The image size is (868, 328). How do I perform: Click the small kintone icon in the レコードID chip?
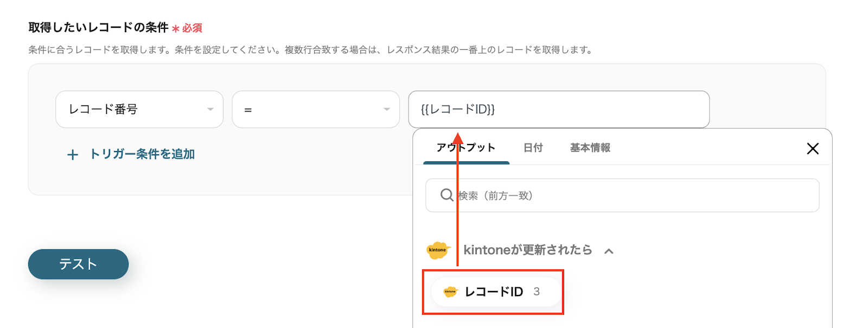450,292
